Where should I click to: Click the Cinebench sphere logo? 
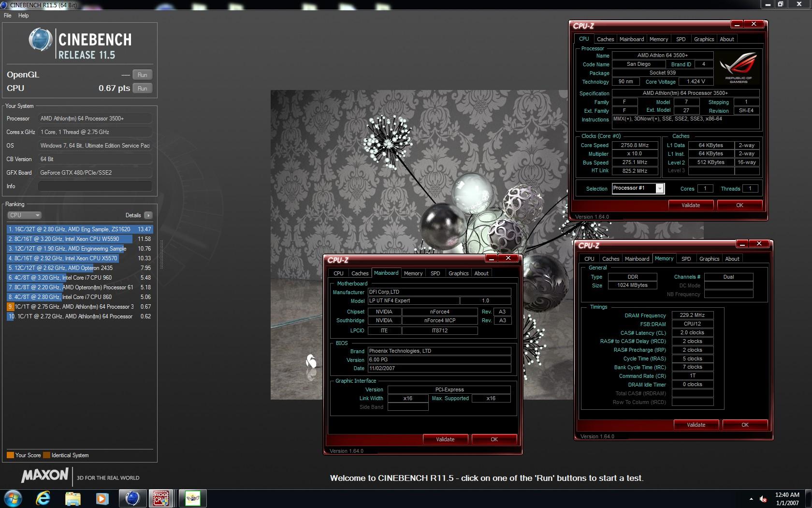tap(41, 40)
